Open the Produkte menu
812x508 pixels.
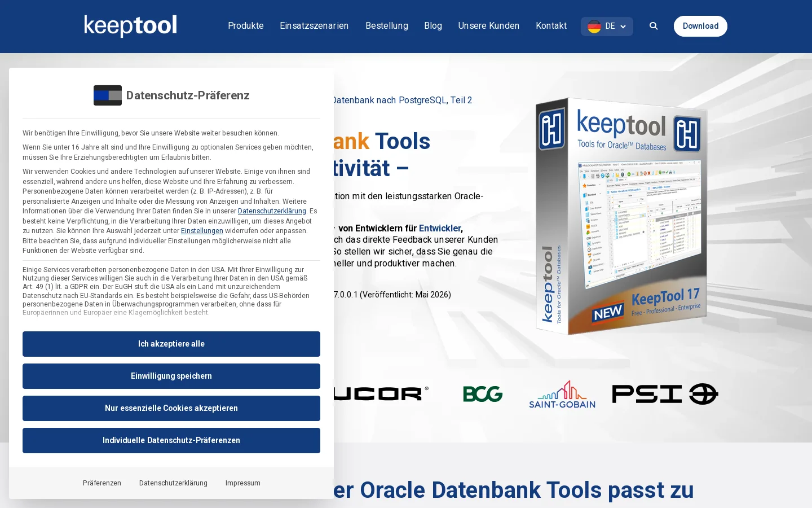coord(246,26)
